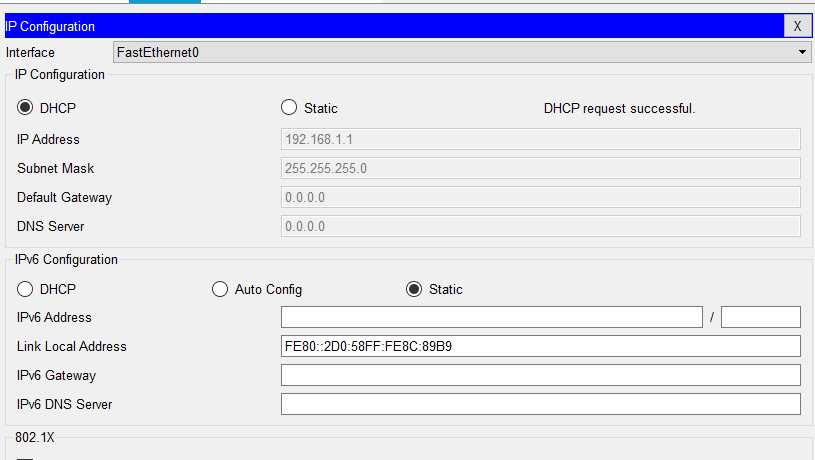Click the 'IP Address' label

point(48,139)
